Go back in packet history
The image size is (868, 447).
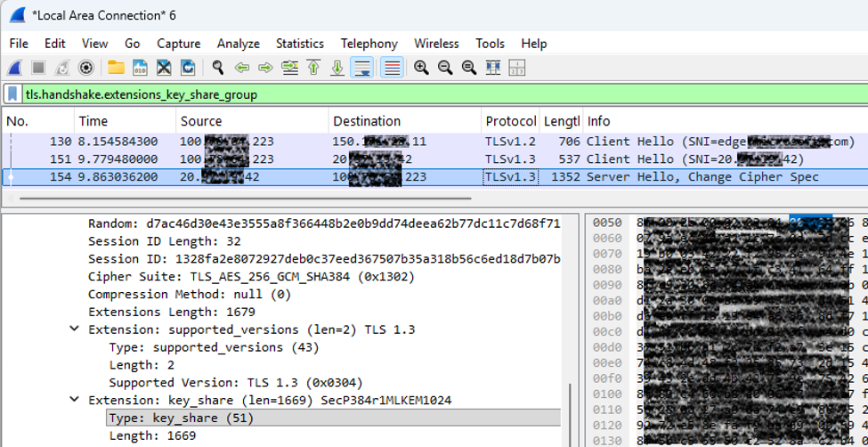point(242,68)
